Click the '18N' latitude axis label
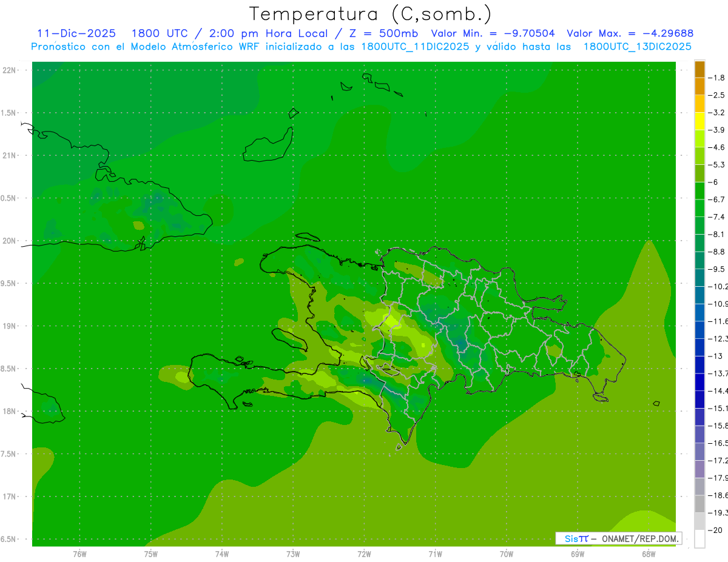Screen dimensions: 728x562 9,411
